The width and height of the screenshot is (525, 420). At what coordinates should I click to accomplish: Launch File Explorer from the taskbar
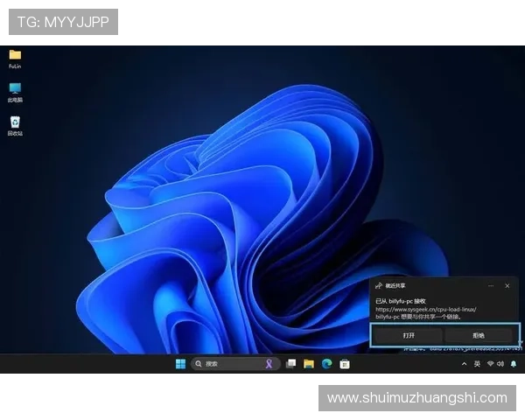(x=309, y=364)
